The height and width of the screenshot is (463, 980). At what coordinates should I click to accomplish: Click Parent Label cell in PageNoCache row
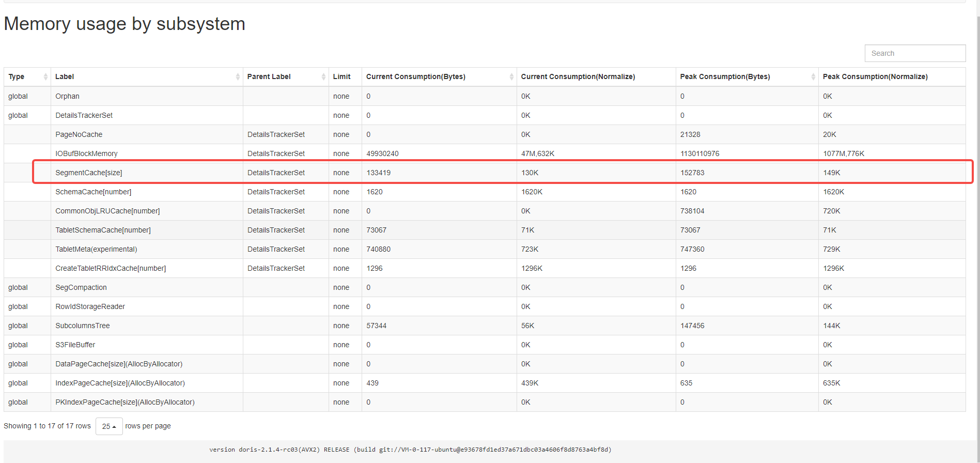286,134
